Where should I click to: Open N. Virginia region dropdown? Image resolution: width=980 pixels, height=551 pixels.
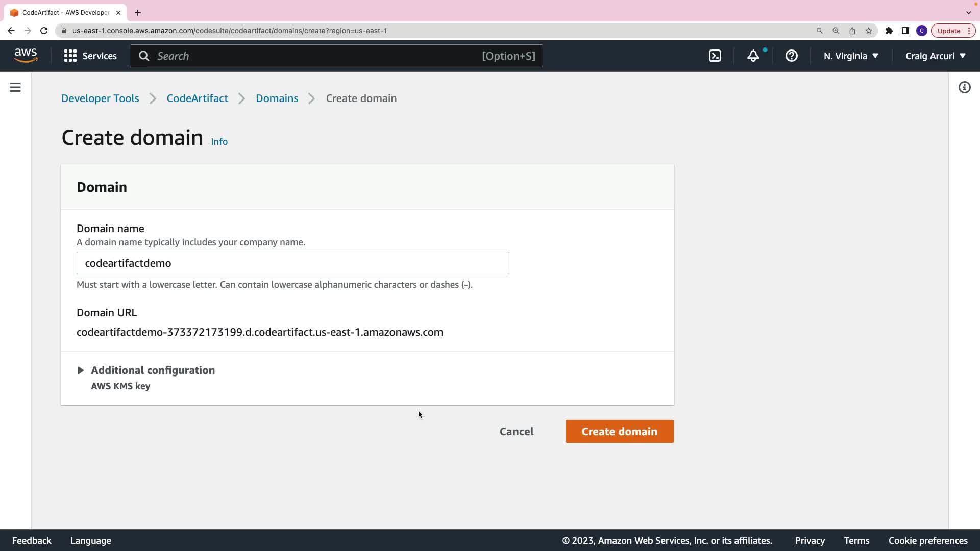(x=851, y=56)
